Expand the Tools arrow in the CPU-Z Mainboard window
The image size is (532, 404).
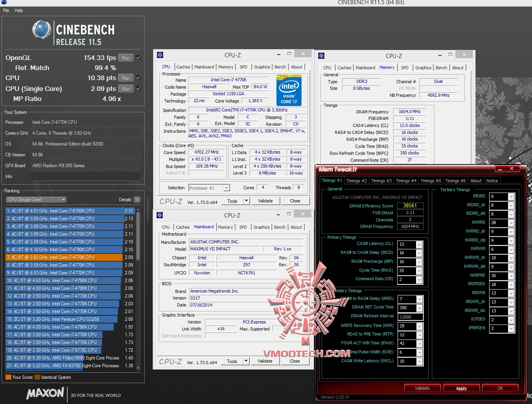click(246, 361)
